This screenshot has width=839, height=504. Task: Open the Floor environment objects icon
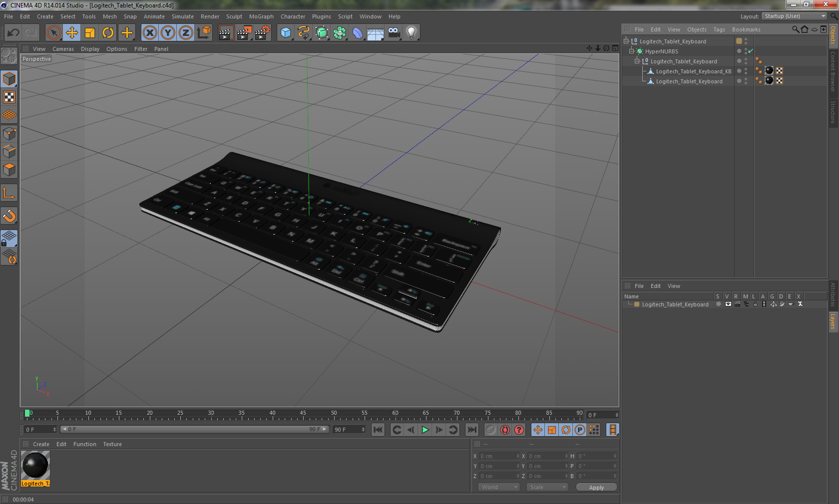376,33
